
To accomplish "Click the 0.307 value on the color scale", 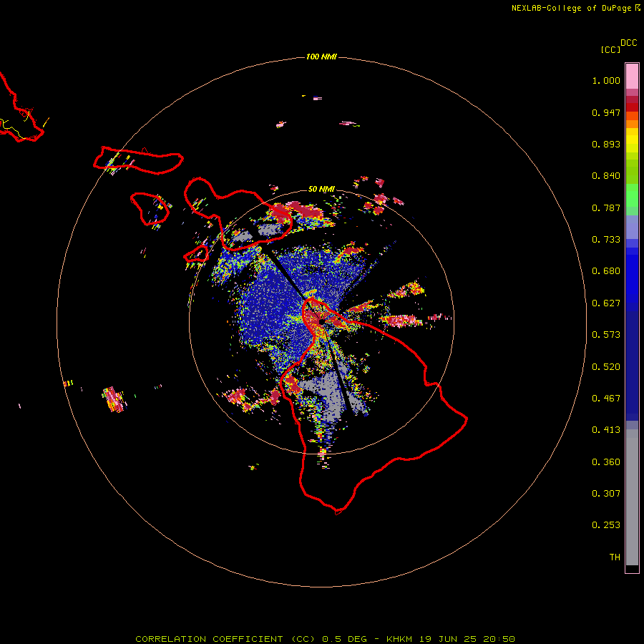I will (x=606, y=494).
